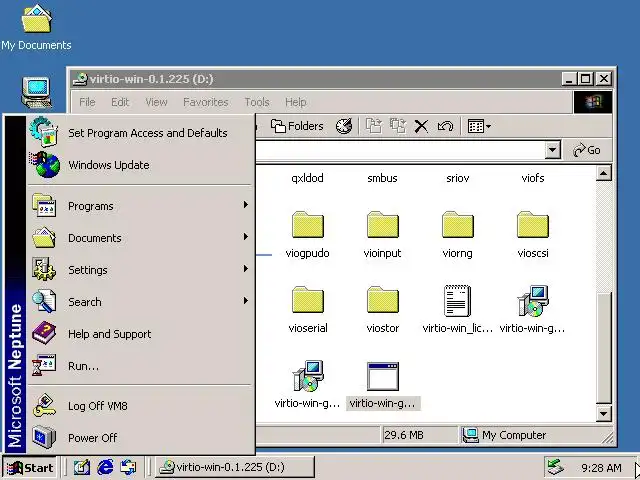
Task: Expand Programs submenu arrow
Action: click(245, 204)
